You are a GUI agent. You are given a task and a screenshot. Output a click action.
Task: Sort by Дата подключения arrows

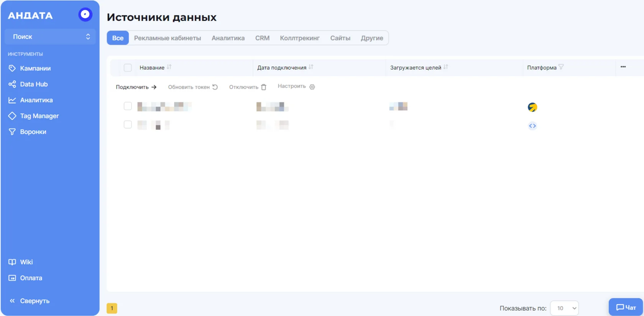(x=311, y=67)
